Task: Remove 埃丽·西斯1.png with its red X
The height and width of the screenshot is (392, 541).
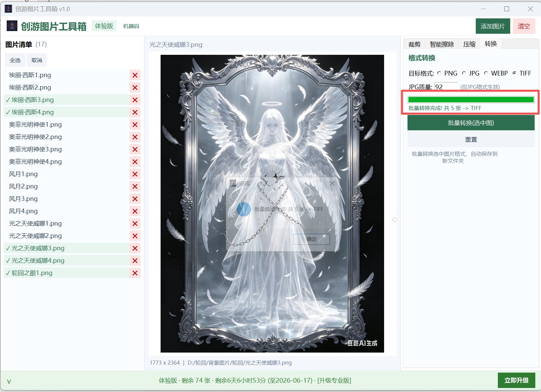Action: (x=135, y=75)
